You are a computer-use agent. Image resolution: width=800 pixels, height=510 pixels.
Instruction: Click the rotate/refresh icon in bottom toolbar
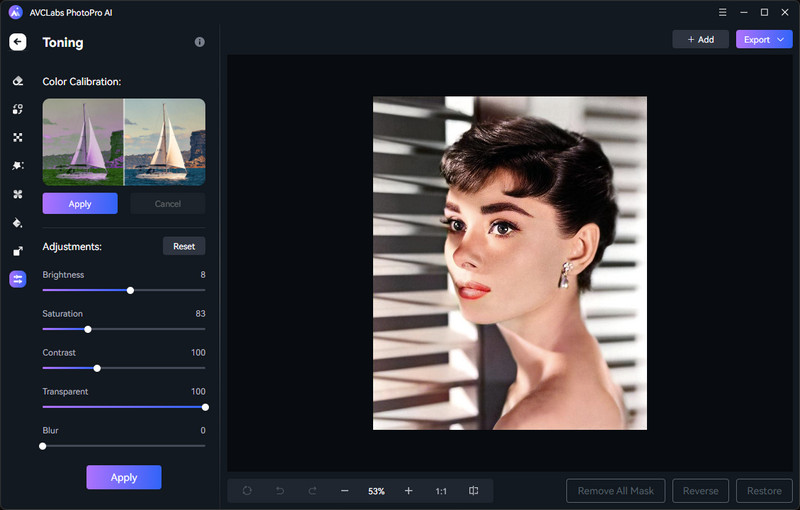pos(247,491)
